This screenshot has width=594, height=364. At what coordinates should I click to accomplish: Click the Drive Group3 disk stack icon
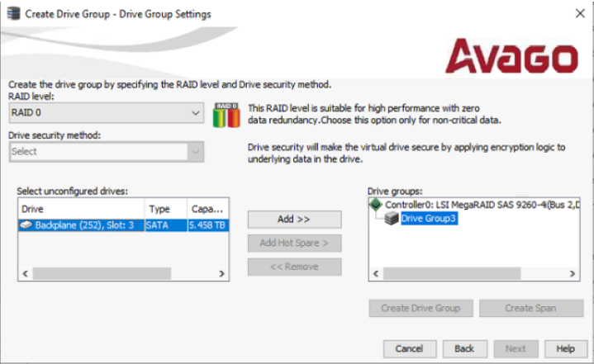[392, 219]
